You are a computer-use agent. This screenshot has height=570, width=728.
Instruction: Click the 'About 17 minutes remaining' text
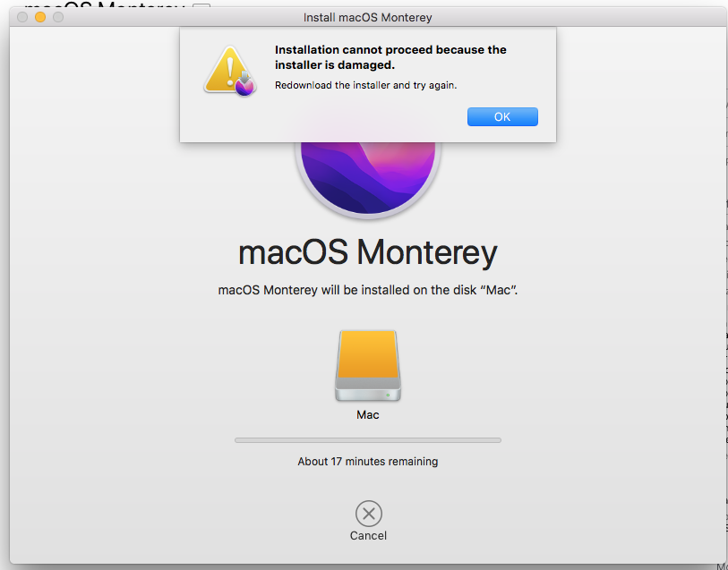coord(368,462)
